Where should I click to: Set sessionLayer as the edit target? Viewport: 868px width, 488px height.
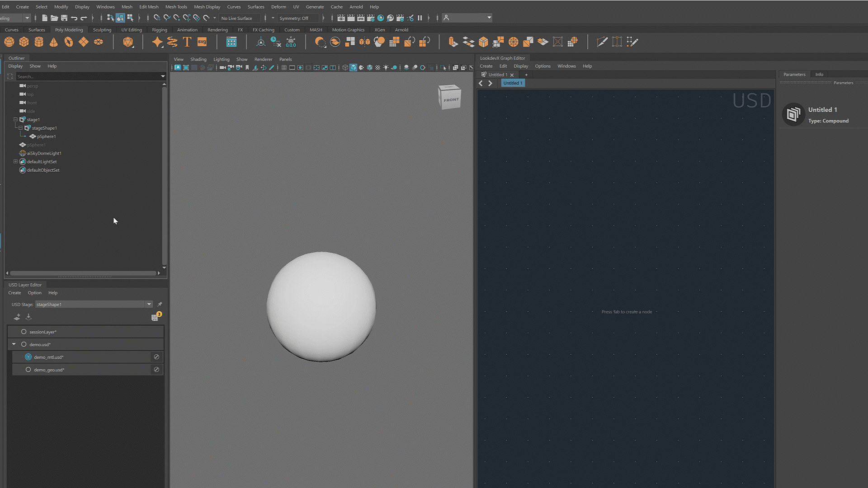[24, 332]
